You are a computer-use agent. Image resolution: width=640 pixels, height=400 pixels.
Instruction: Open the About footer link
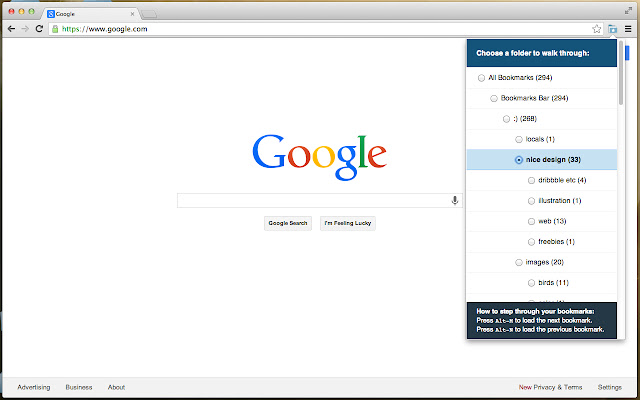[116, 387]
